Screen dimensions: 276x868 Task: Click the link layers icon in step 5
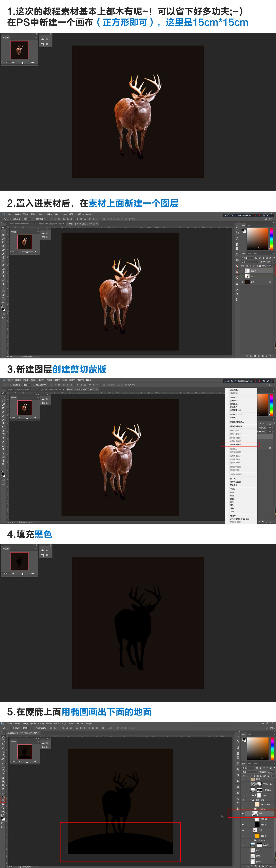[248, 866]
